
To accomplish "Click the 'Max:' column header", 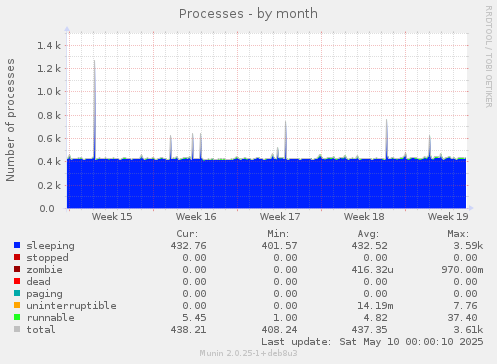I will pos(458,234).
